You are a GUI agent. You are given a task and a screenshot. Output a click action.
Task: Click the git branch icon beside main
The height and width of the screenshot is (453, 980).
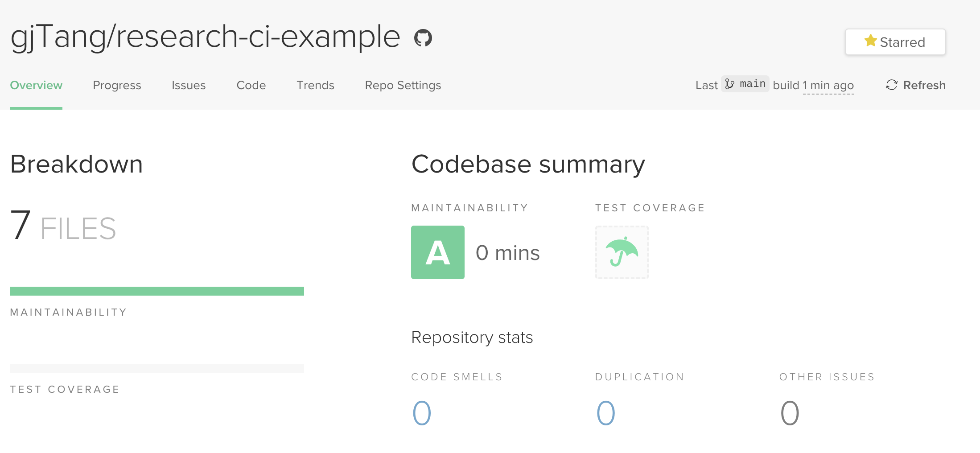[730, 84]
